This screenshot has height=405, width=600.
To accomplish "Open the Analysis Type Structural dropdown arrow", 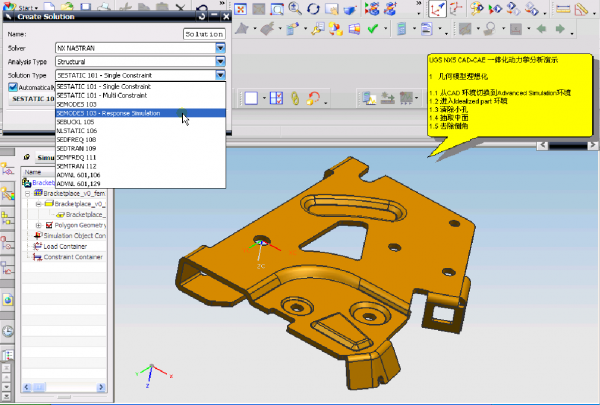I will point(220,61).
